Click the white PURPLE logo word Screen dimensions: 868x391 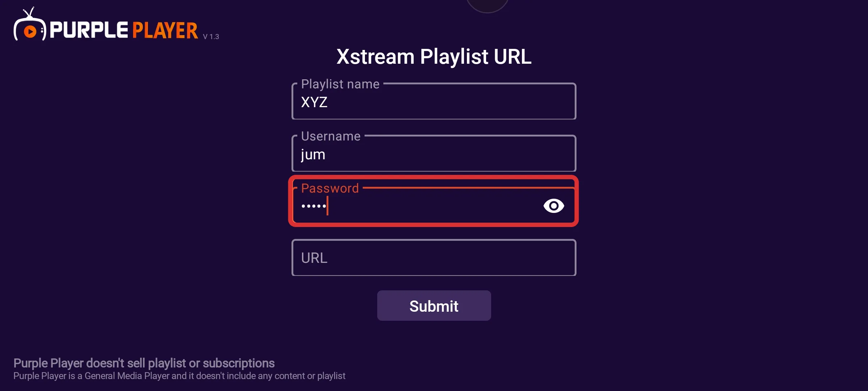89,30
